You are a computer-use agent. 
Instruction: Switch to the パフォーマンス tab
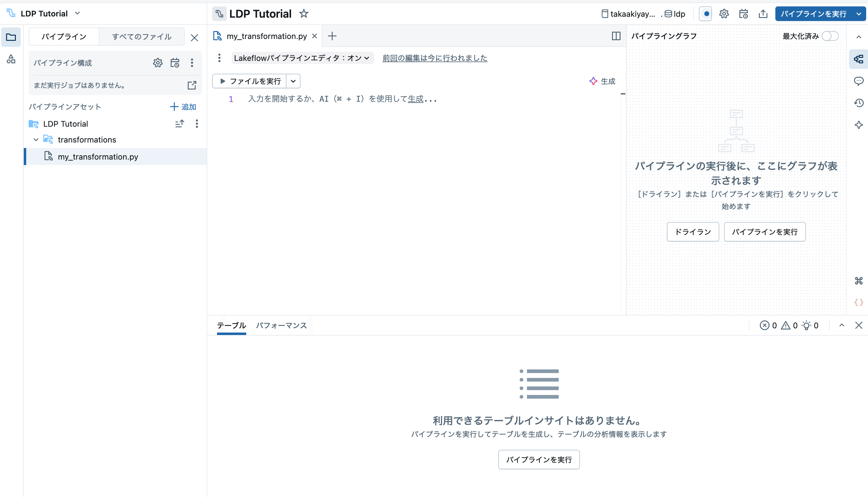[x=281, y=326]
